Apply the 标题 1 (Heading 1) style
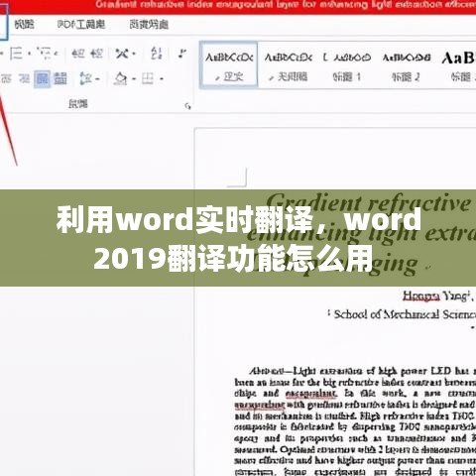Image resolution: width=476 pixels, height=476 pixels. point(347,66)
